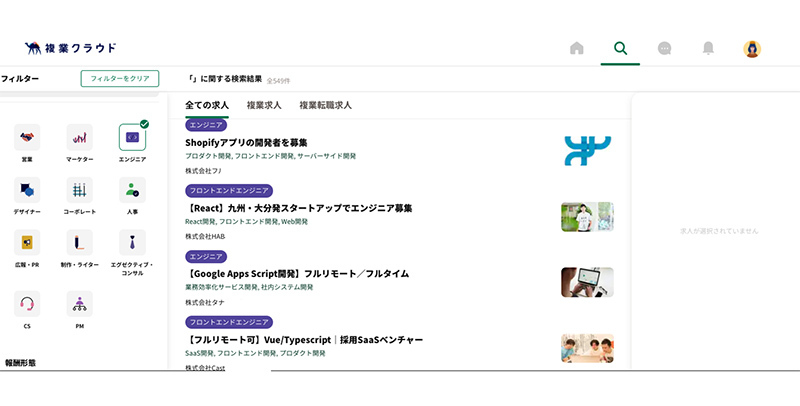
Task: Select the マーケター category icon
Action: [79, 137]
